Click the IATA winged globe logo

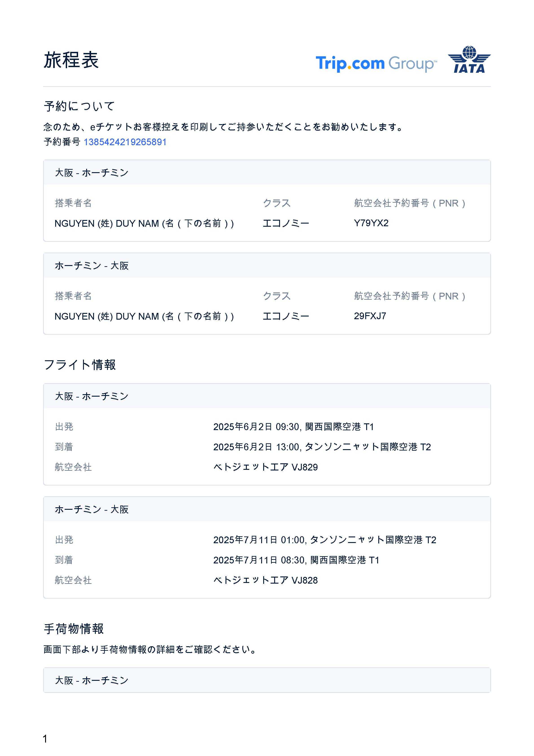point(469,60)
